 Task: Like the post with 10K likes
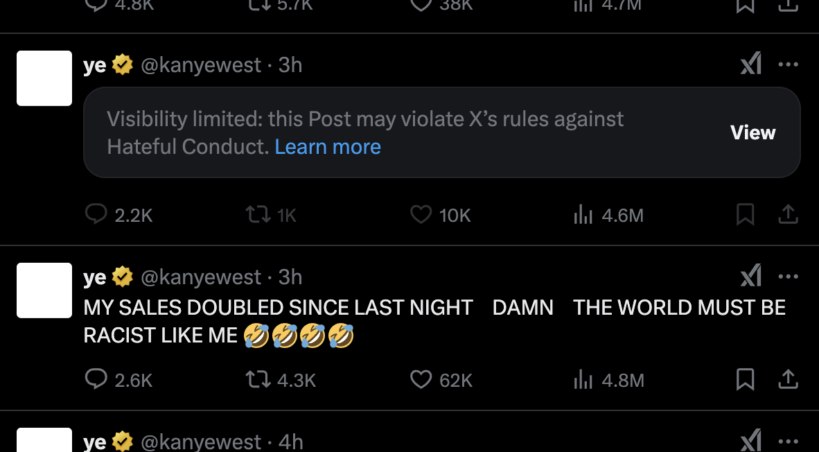421,215
